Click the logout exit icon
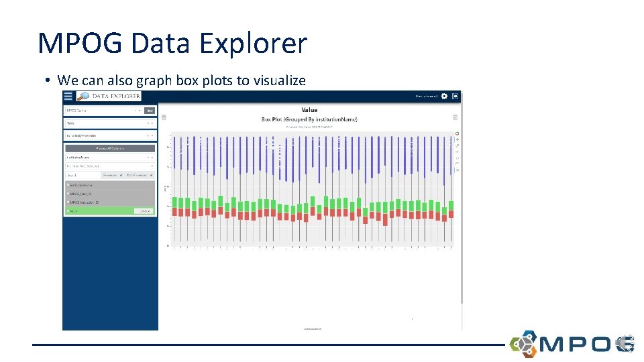Image resolution: width=644 pixels, height=362 pixels. point(455,96)
